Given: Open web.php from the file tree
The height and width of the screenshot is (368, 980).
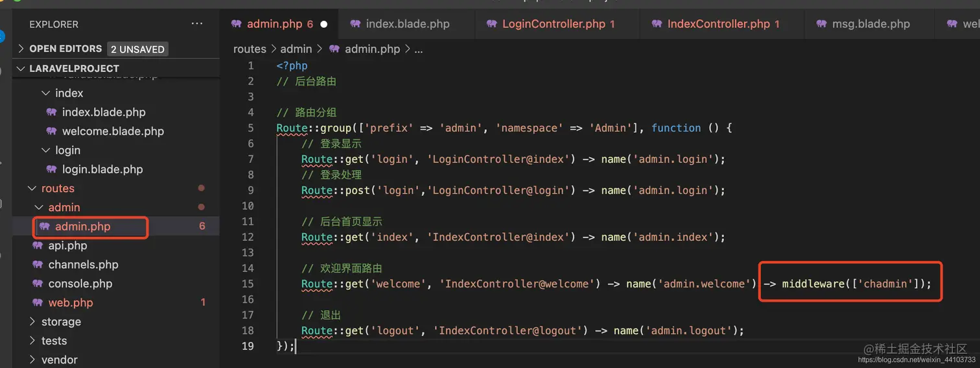Looking at the screenshot, I should 71,303.
